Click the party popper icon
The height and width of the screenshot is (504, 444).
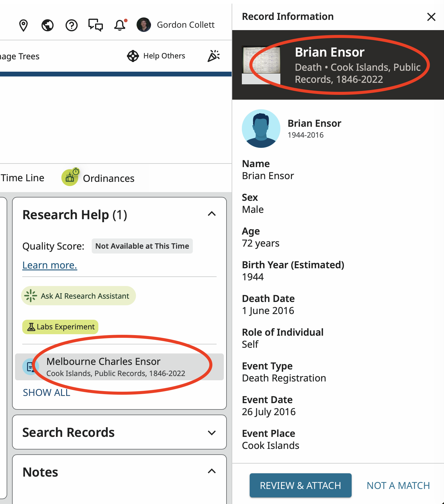[214, 56]
